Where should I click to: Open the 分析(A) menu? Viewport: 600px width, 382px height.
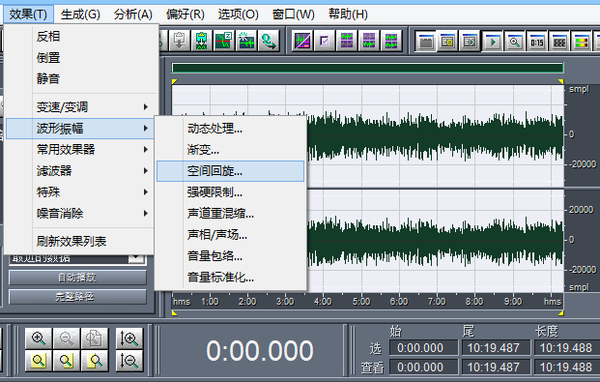click(133, 15)
